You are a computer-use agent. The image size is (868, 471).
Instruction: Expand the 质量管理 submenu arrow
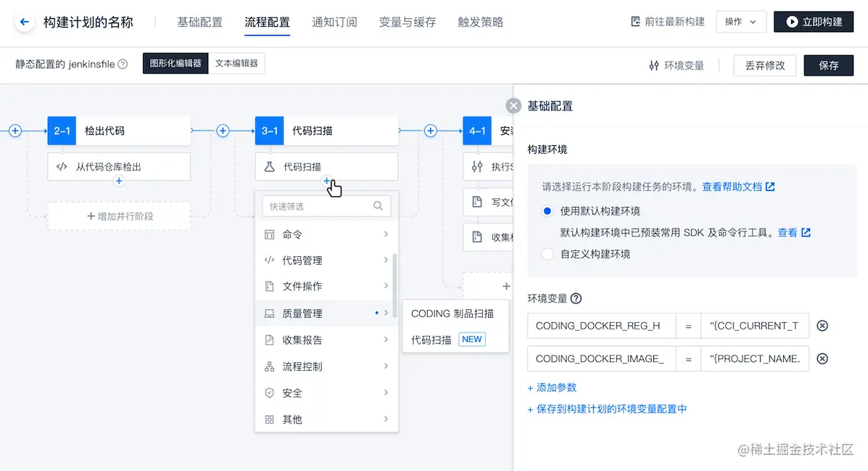(386, 313)
